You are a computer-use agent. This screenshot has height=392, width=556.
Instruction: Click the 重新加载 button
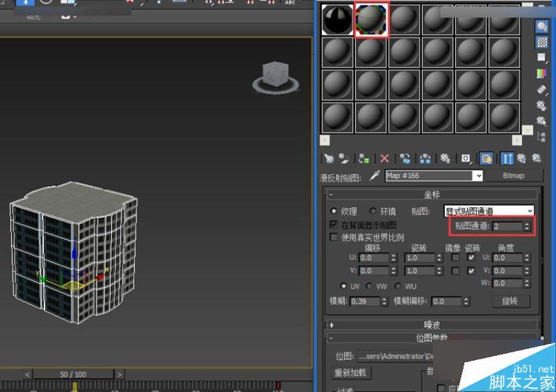pos(350,373)
